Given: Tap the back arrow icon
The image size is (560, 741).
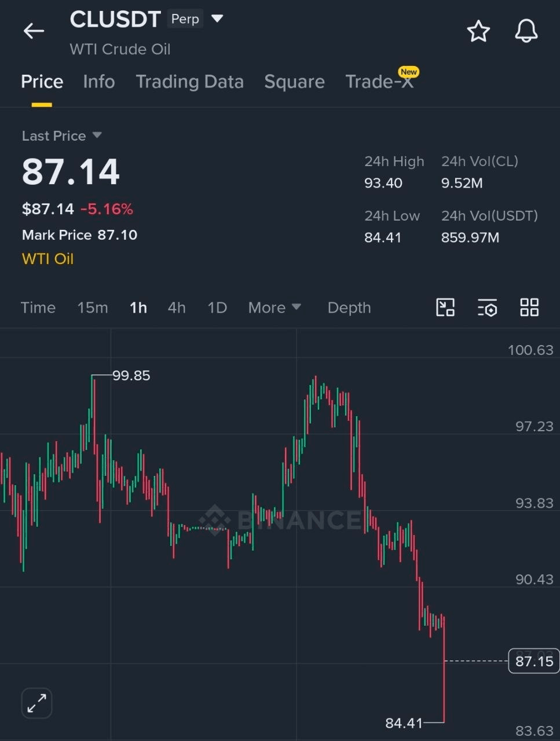Looking at the screenshot, I should 34,31.
